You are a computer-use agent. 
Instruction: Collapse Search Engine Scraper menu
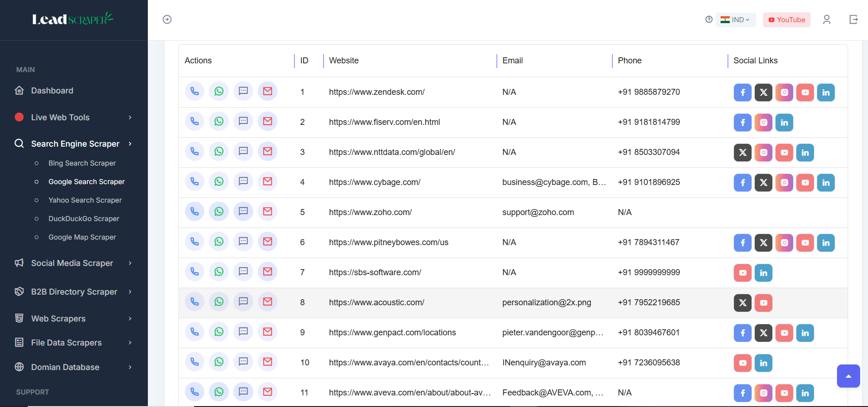pyautogui.click(x=74, y=144)
